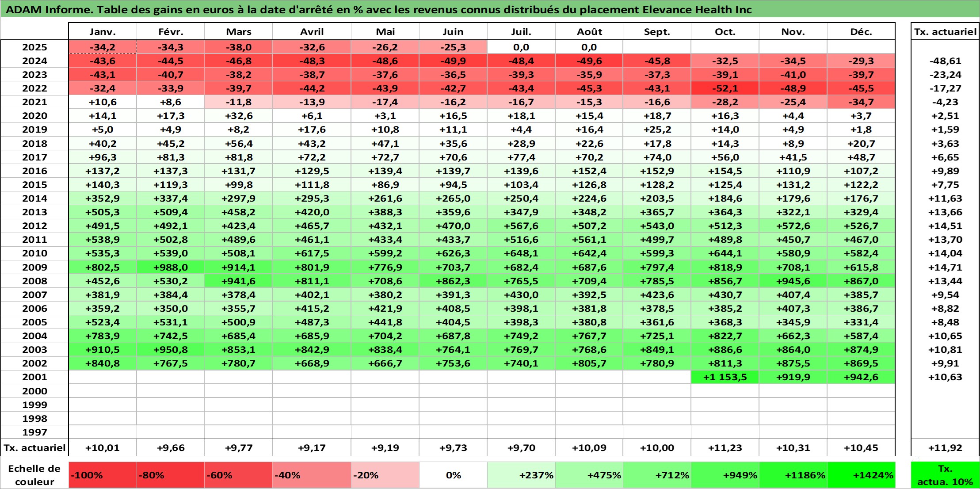This screenshot has height=489, width=980.
Task: Click the +648,1 cell in Juil. 2010
Action: pos(521,253)
